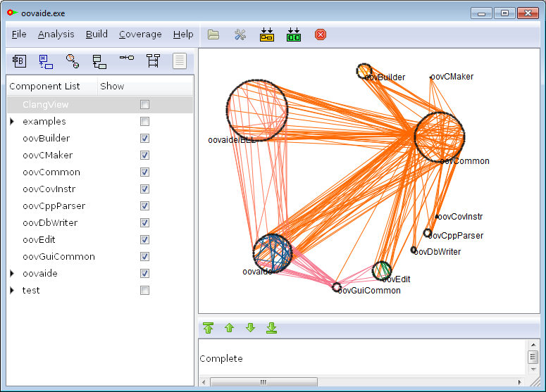Go to previous message up arrow

(x=229, y=328)
